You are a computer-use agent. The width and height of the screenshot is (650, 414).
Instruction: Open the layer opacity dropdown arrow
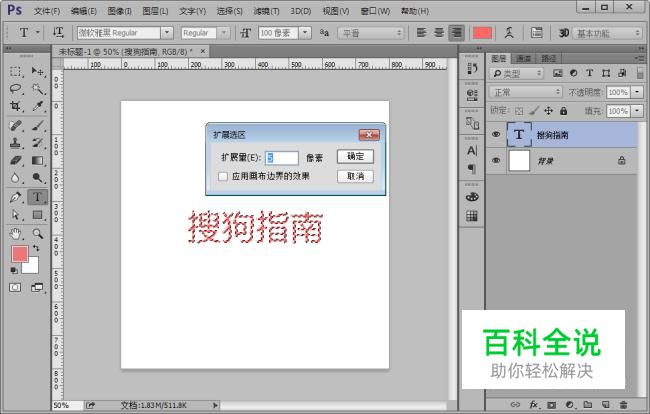(x=637, y=92)
